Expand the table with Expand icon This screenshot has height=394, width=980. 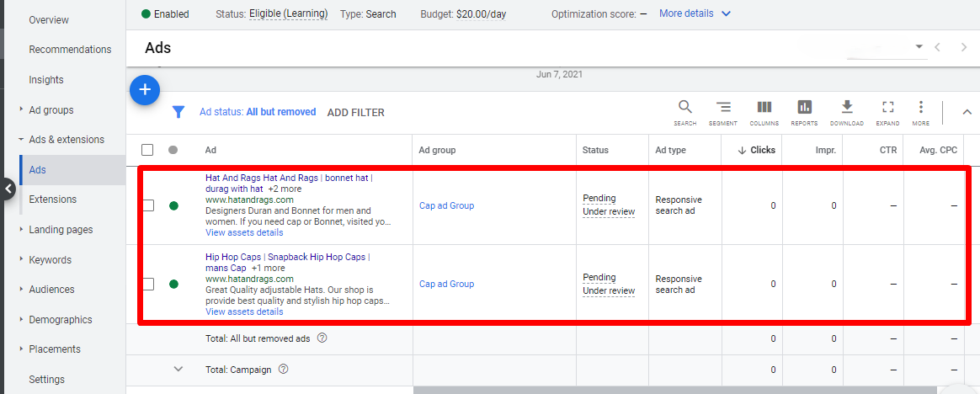pos(887,108)
